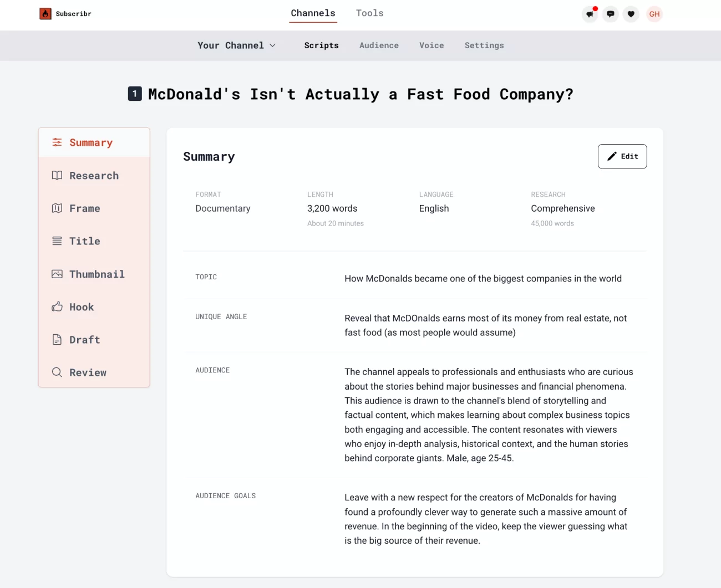Click the Edit button label
This screenshot has height=588, width=721.
click(629, 156)
